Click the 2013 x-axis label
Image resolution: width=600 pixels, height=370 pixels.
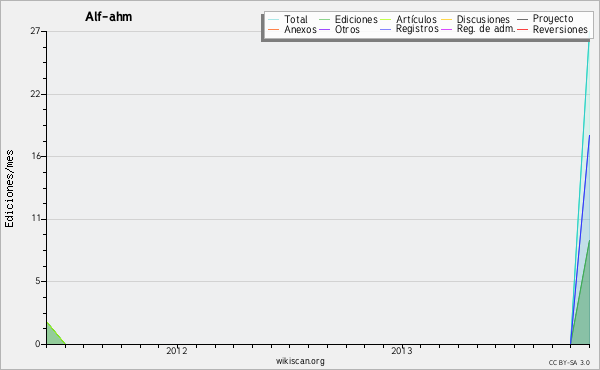click(402, 351)
